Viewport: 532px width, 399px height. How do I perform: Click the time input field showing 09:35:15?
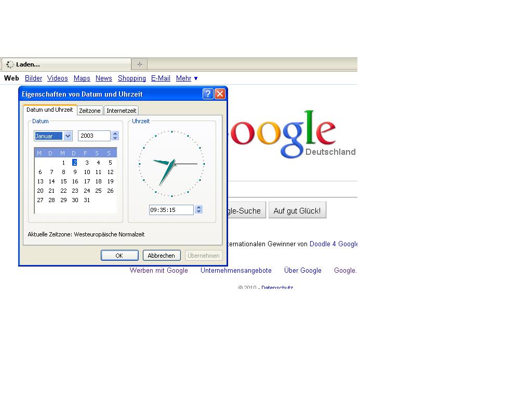(170, 210)
